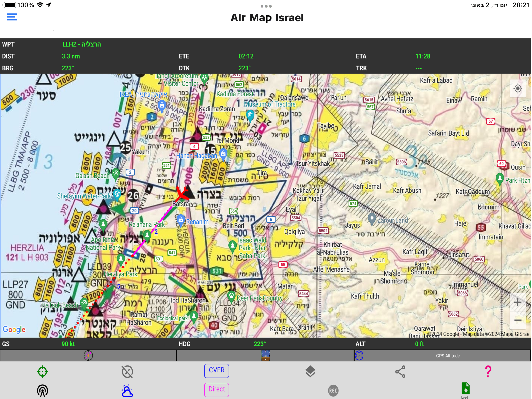Zoom in with the map plus button
This screenshot has height=399, width=532.
tap(518, 302)
